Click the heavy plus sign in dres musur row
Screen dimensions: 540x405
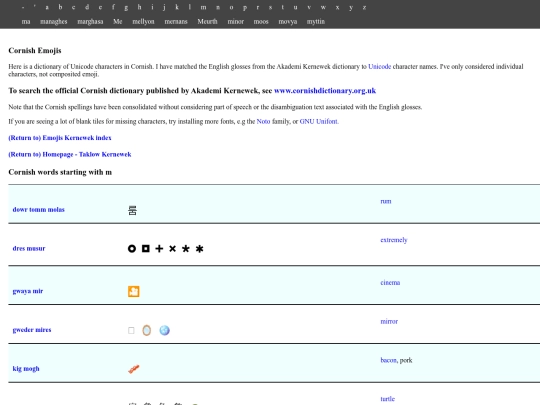click(x=159, y=249)
